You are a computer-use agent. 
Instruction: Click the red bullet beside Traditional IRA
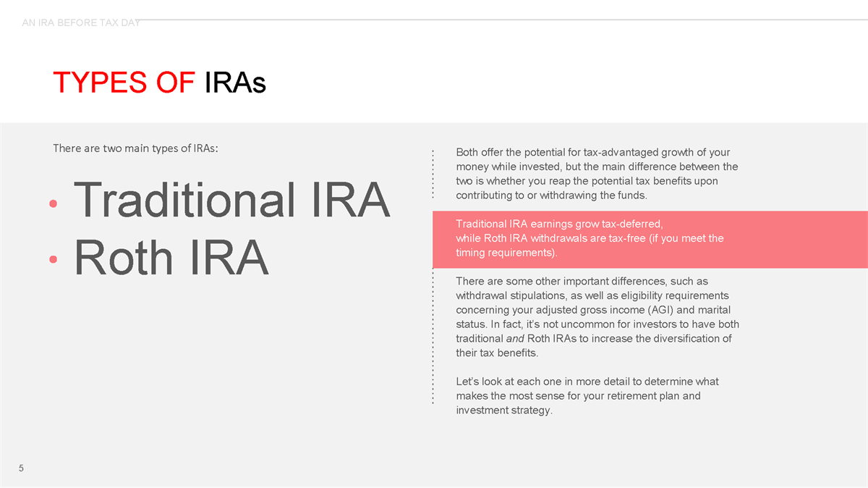(x=54, y=203)
